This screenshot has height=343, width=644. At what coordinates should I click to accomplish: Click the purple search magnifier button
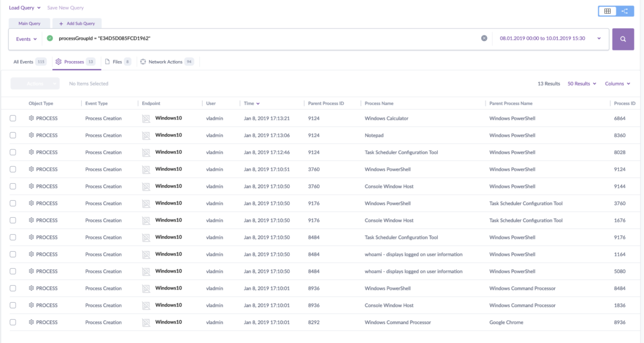click(623, 38)
